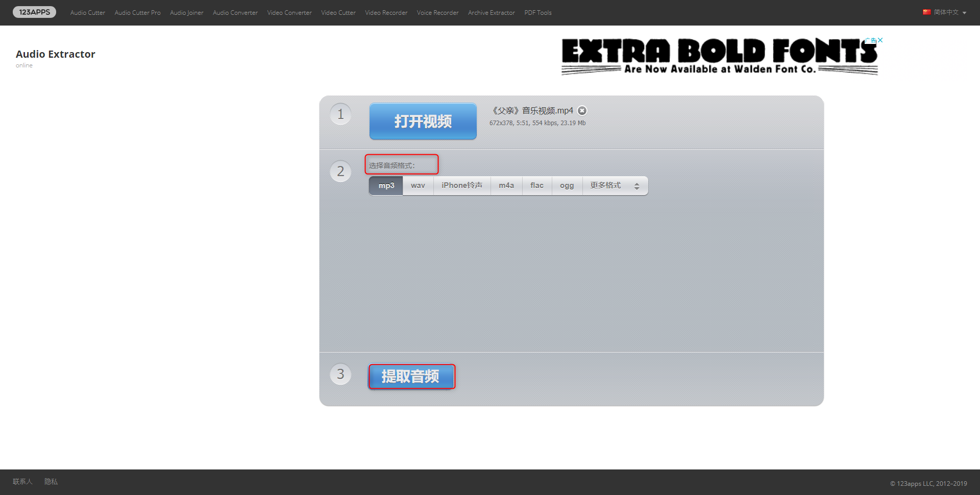Select wav audio format
980x495 pixels.
click(x=418, y=185)
